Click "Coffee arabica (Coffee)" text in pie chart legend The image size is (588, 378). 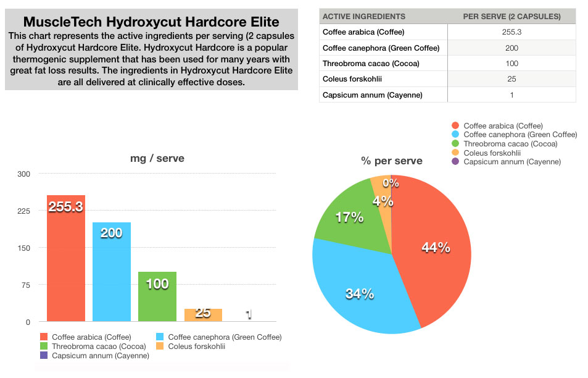(x=503, y=126)
